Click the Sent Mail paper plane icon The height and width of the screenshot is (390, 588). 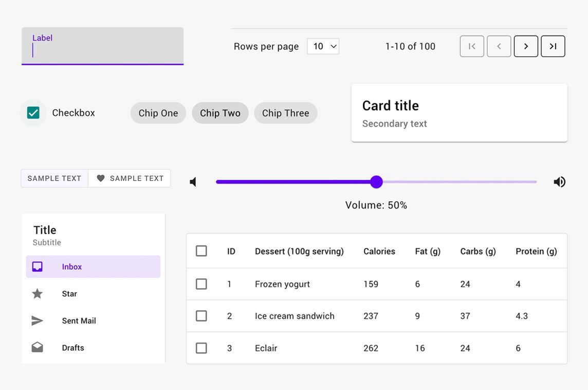(37, 321)
